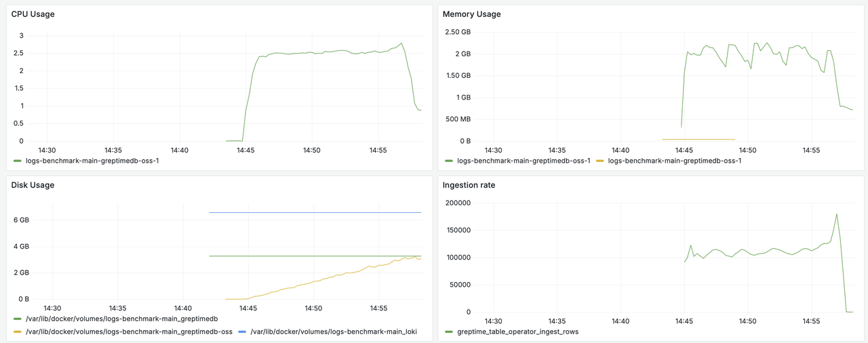Click green swatch beside logs-benchmark-main_greptimedb volume
Screen dimensions: 868x343
[x=18, y=319]
